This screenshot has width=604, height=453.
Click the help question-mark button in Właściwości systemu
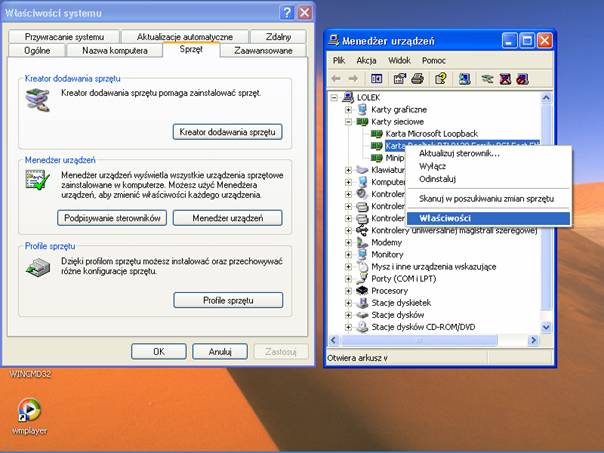tap(286, 13)
